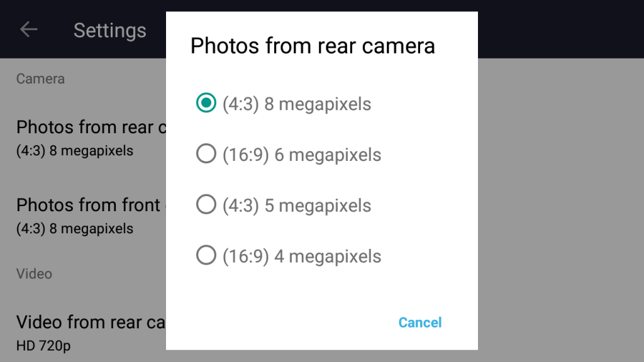644x362 pixels.
Task: Tap the "(16:9) 6 megapixels" option label
Action: click(x=302, y=155)
